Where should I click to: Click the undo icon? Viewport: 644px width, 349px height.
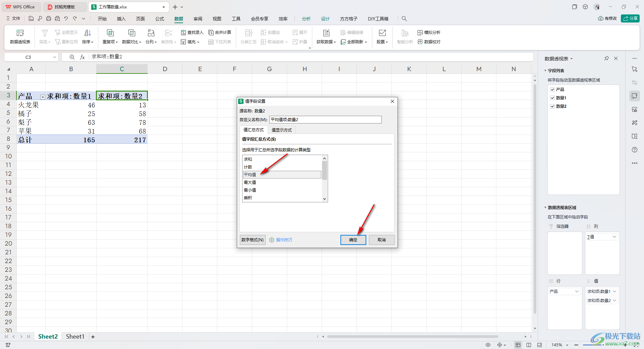point(66,19)
